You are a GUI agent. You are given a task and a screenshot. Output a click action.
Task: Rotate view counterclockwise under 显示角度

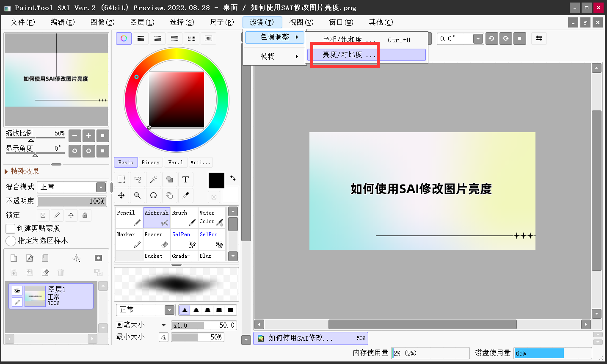[74, 151]
